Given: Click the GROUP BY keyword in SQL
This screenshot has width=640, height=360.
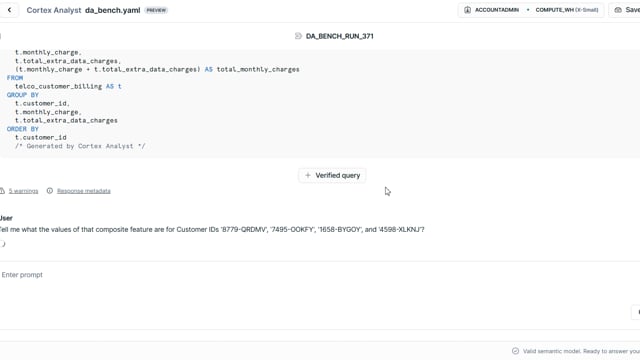Looking at the screenshot, I should coord(22,95).
